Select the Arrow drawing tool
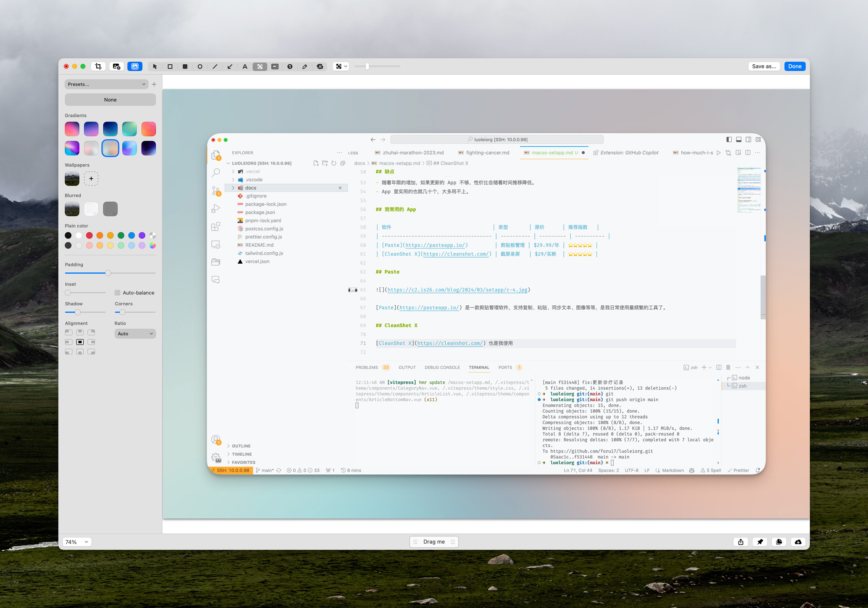Viewport: 868px width, 608px height. pyautogui.click(x=230, y=66)
